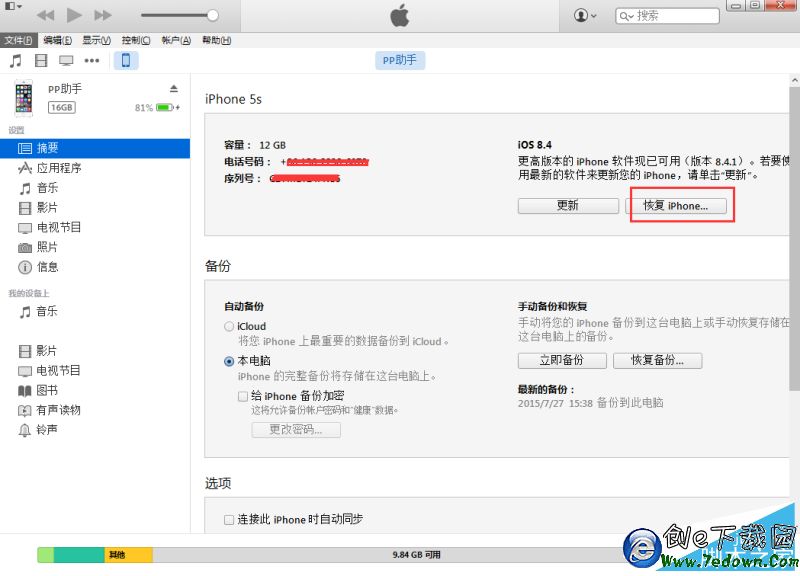Screen dimensions: 800x576
Task: Click the 立即备份 button
Action: point(562,360)
